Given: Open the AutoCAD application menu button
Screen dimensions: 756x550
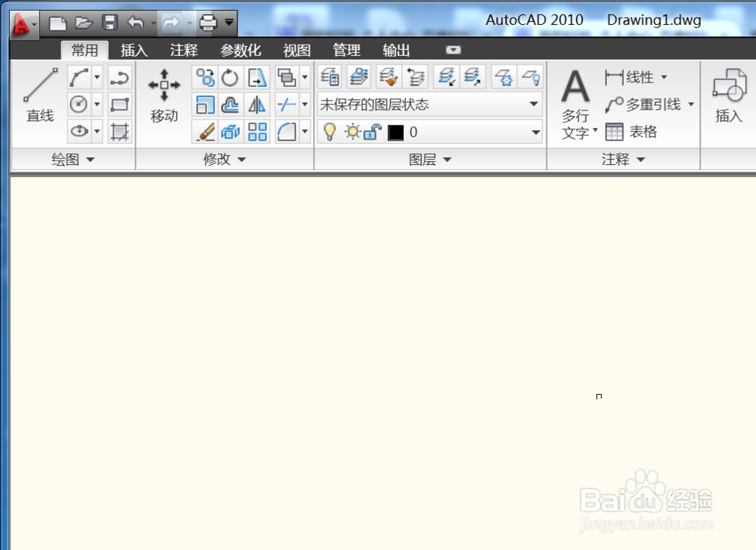Looking at the screenshot, I should 23,23.
